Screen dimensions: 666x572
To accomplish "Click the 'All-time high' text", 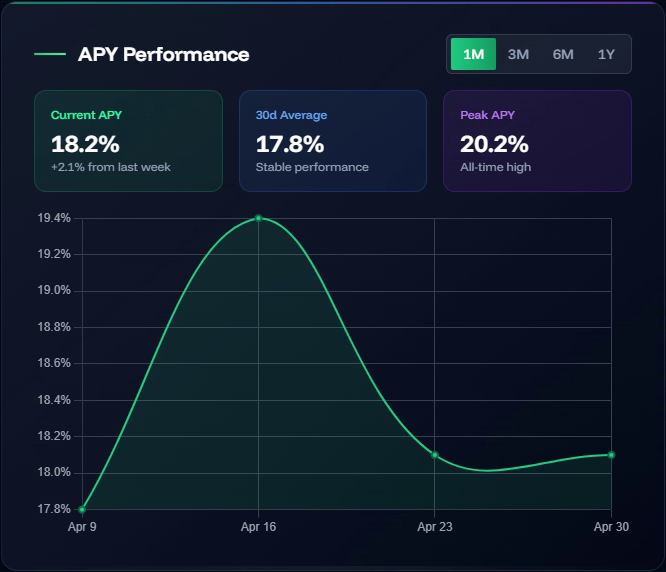I will click(x=496, y=167).
